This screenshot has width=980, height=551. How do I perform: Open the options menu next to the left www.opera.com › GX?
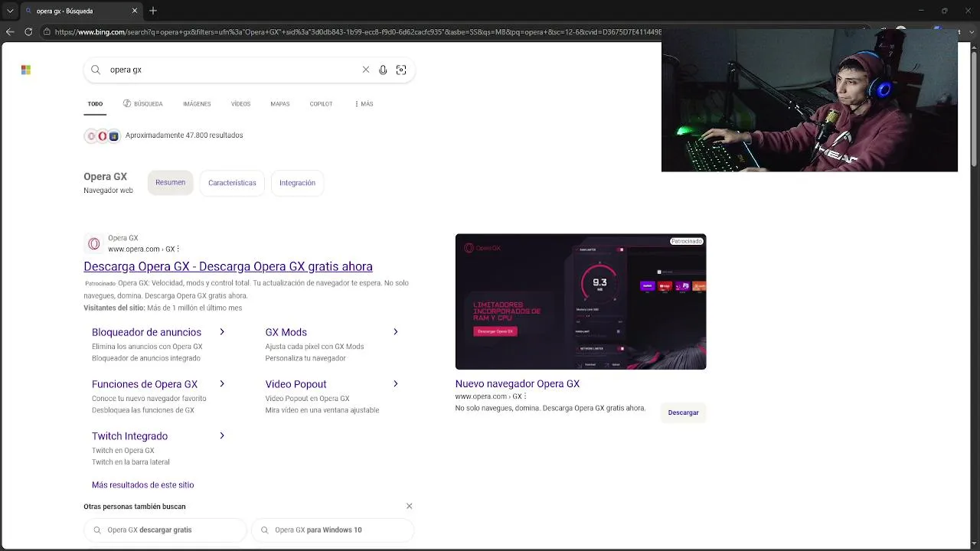[178, 249]
